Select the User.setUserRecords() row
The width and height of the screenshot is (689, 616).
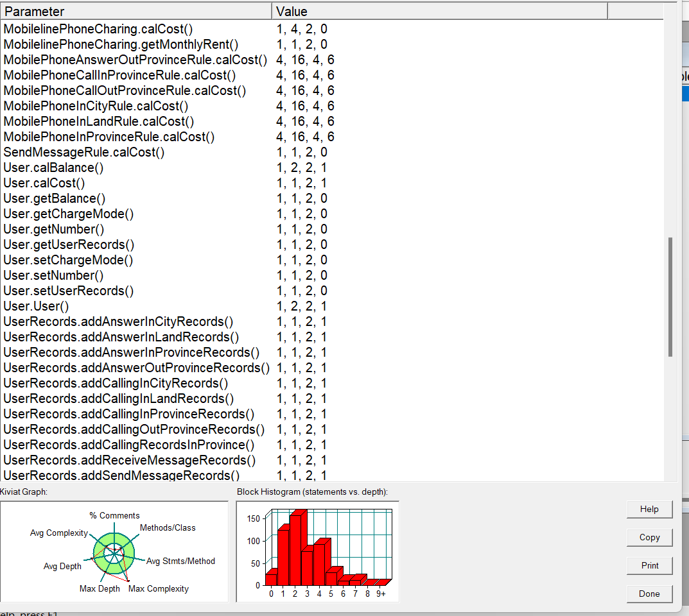pos(332,291)
